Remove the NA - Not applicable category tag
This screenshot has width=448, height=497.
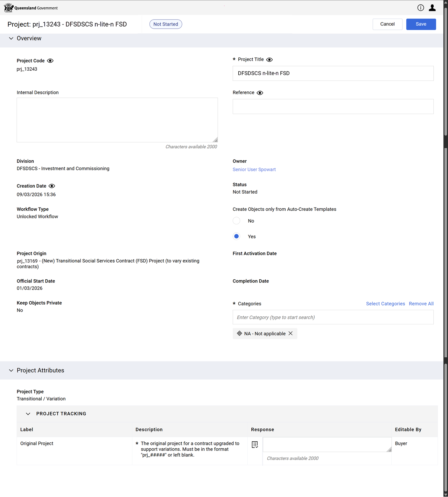[x=290, y=334]
